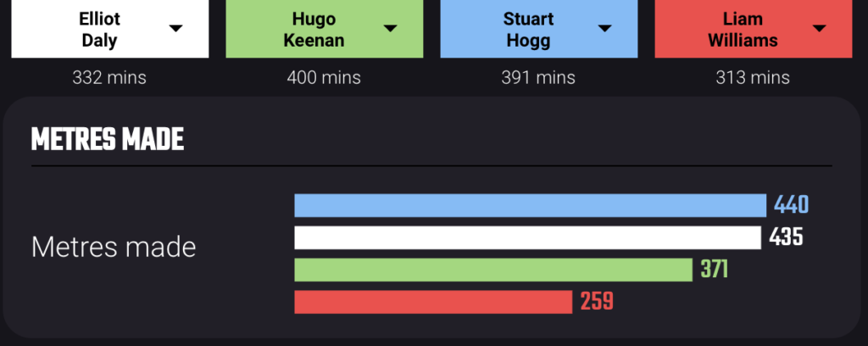Viewport: 868px width, 346px height.
Task: Click the arrow icon beside Elliot Daly
Action: (176, 29)
